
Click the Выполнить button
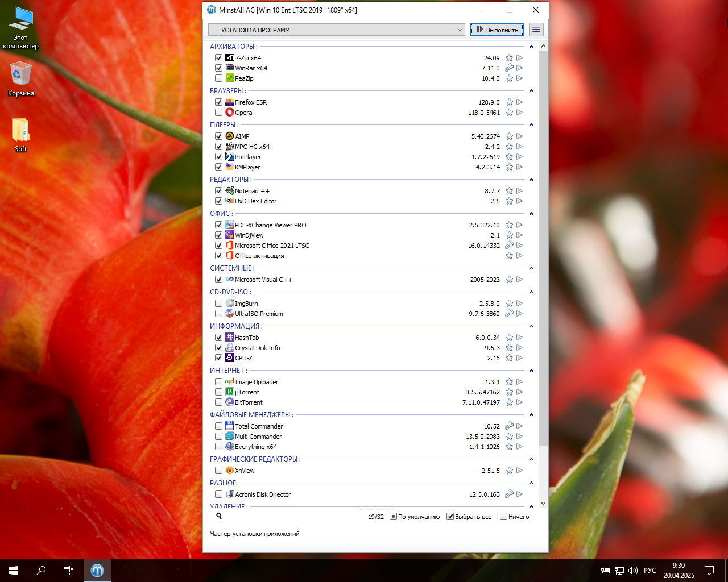click(497, 30)
